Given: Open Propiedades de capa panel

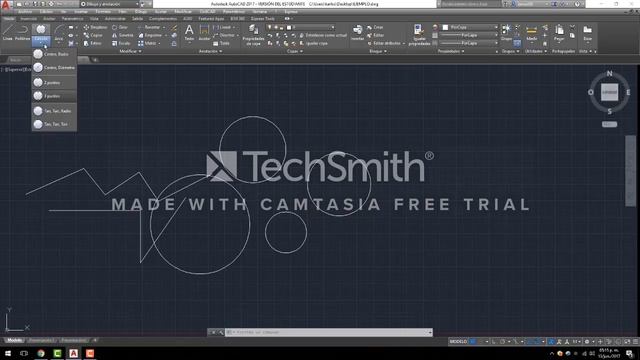Looking at the screenshot, I should point(253,35).
